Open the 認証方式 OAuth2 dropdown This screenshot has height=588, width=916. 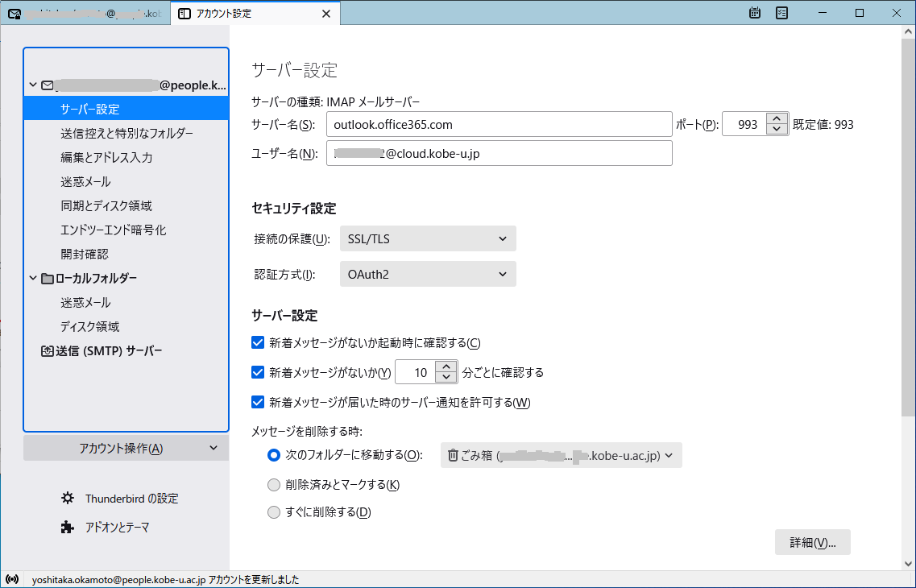point(429,274)
